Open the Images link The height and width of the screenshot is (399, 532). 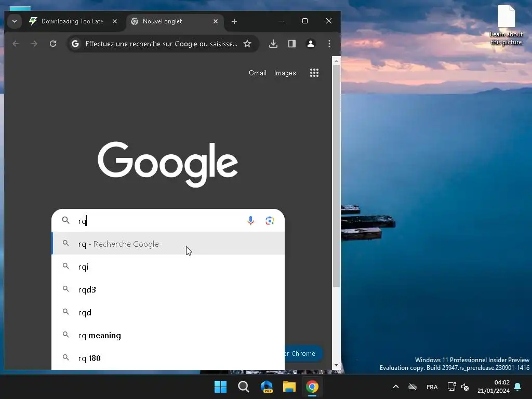(x=285, y=73)
